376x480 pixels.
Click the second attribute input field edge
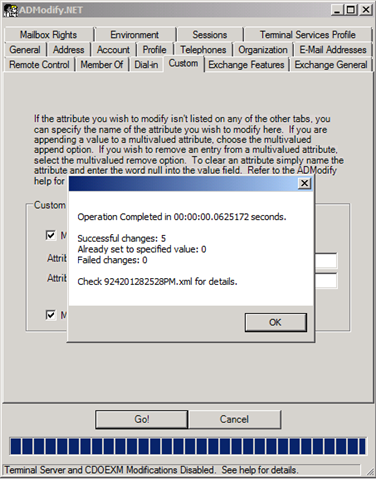click(x=326, y=281)
